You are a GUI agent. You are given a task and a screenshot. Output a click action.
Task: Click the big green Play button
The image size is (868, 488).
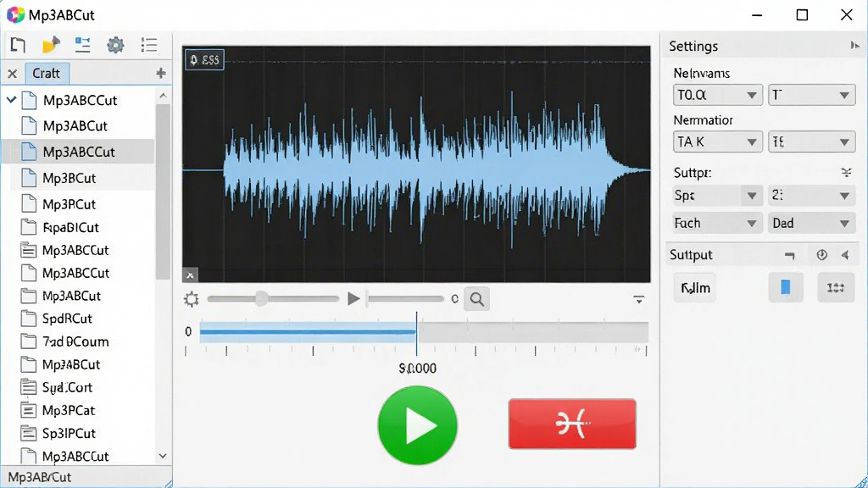tap(418, 425)
